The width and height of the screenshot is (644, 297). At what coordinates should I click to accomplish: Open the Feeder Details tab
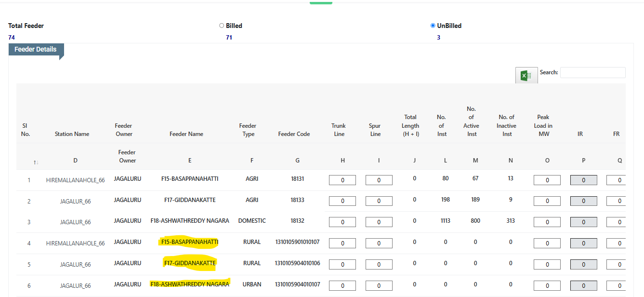pos(36,50)
